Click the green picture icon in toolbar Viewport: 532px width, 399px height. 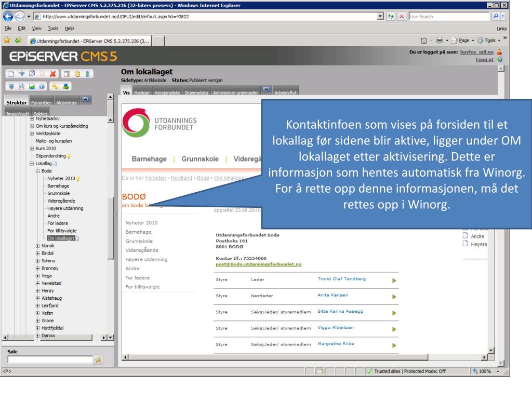[32, 87]
